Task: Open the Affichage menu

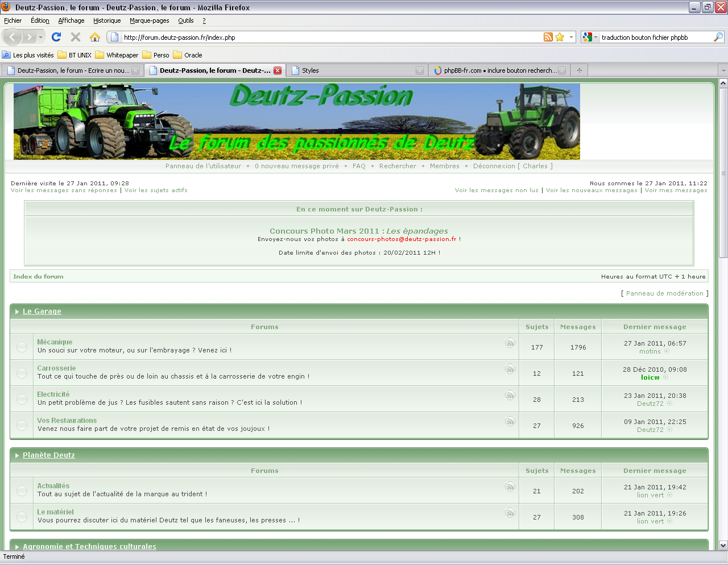Action: click(71, 20)
